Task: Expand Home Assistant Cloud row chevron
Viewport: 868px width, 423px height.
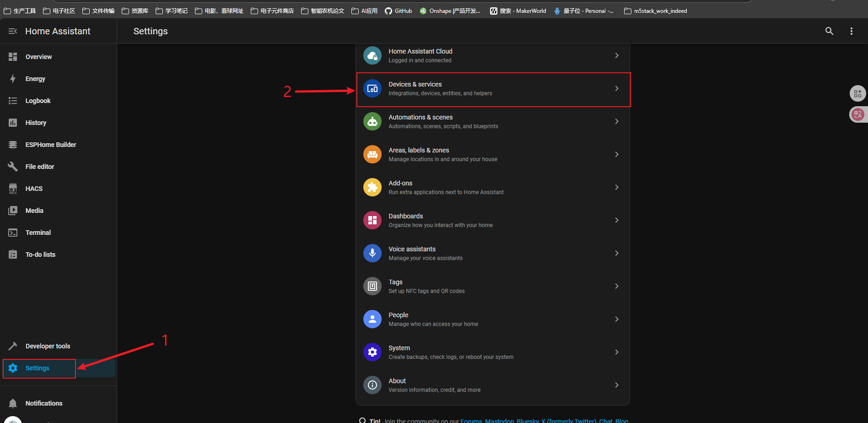Action: click(x=617, y=55)
